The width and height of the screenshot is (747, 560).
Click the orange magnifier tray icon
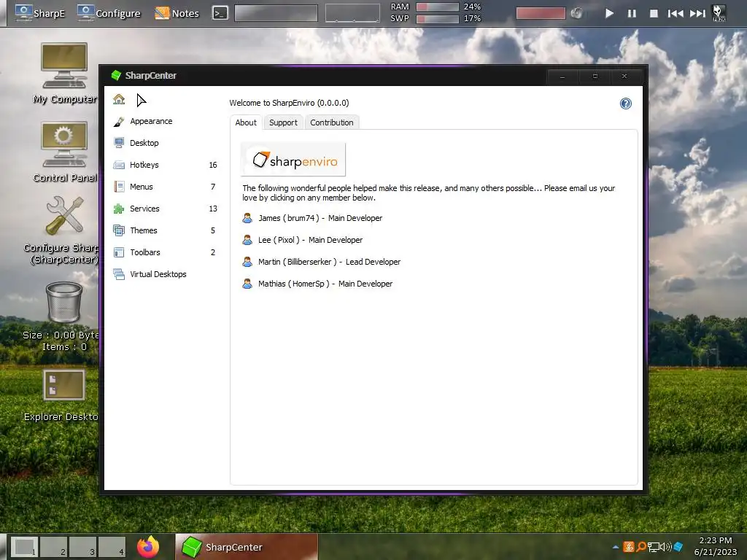click(641, 547)
